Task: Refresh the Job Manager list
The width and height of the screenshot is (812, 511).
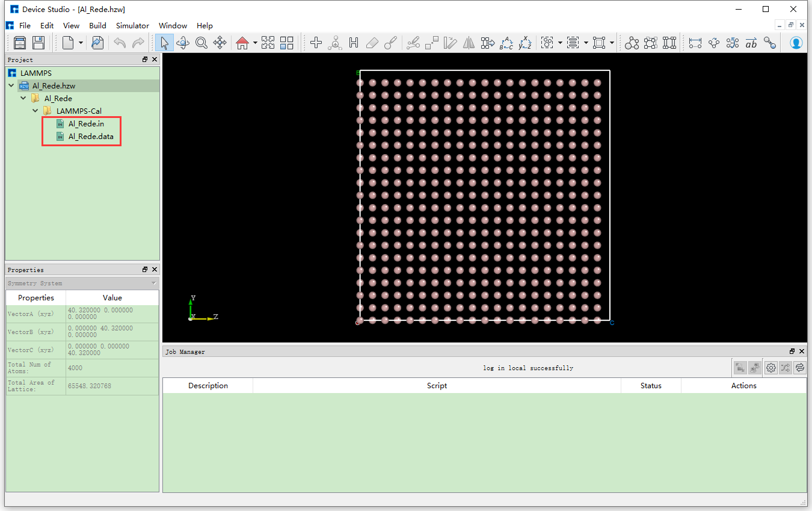Action: pos(799,367)
